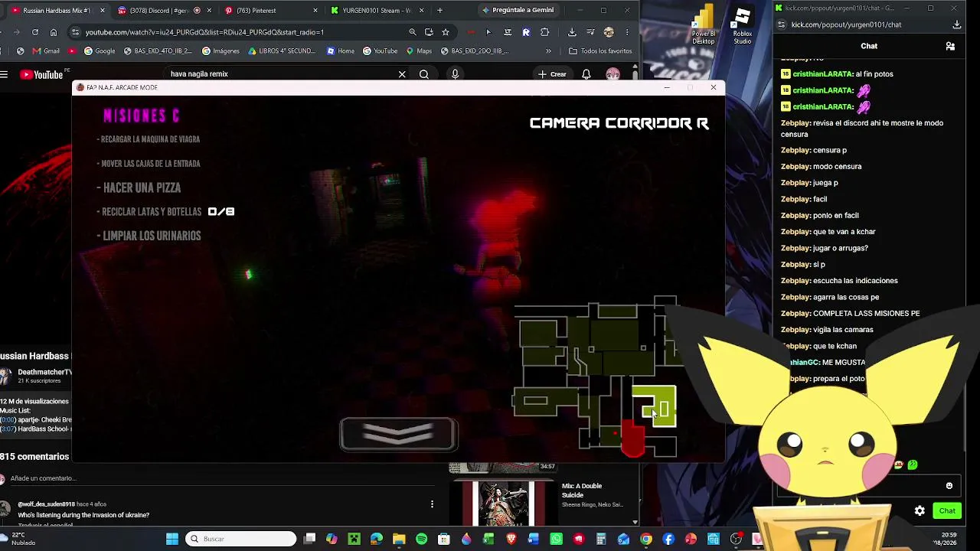Launch WhatsApp from the taskbar

556,540
